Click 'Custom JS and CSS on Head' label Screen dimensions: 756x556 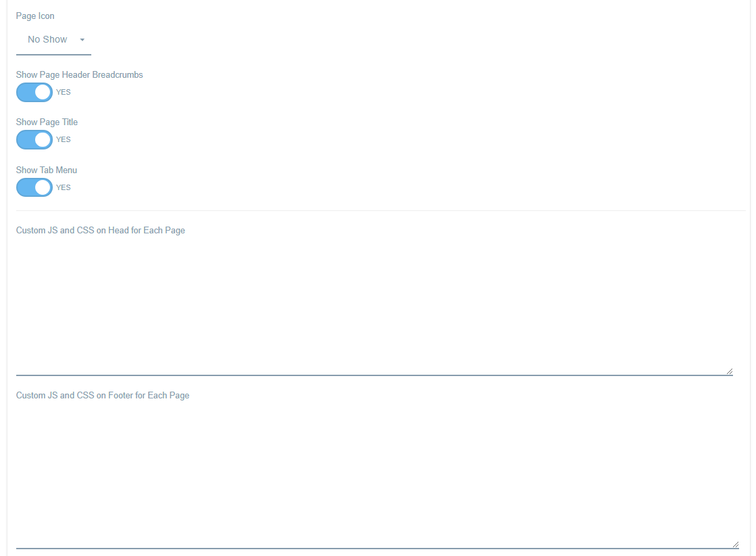pos(100,231)
